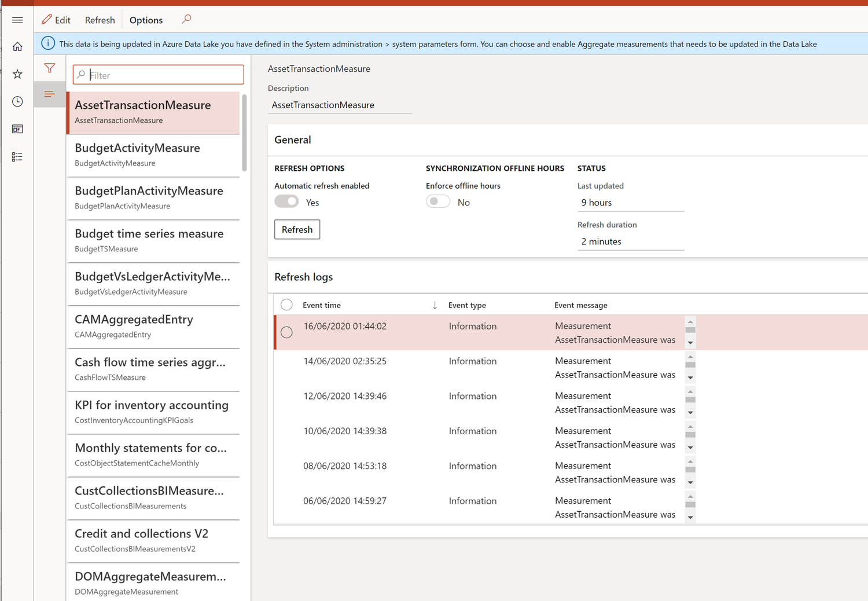Viewport: 868px width, 601px height.
Task: Click inside the Filter search field
Action: [158, 74]
